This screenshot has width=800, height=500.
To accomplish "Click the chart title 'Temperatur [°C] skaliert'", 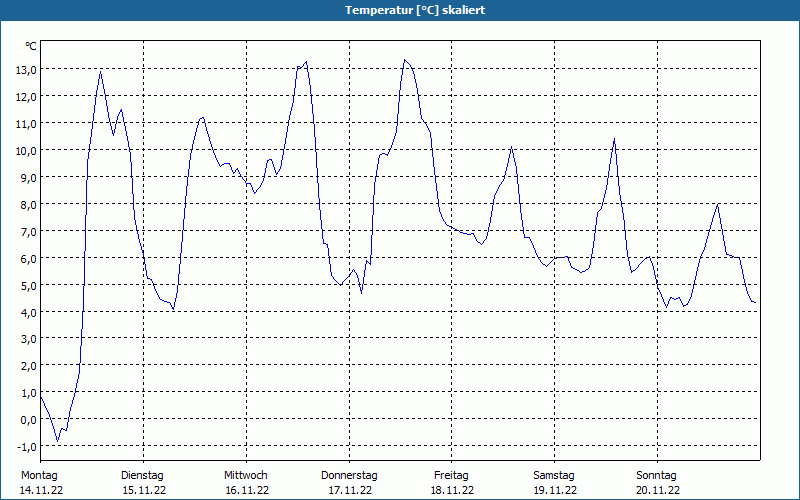I will (x=415, y=10).
